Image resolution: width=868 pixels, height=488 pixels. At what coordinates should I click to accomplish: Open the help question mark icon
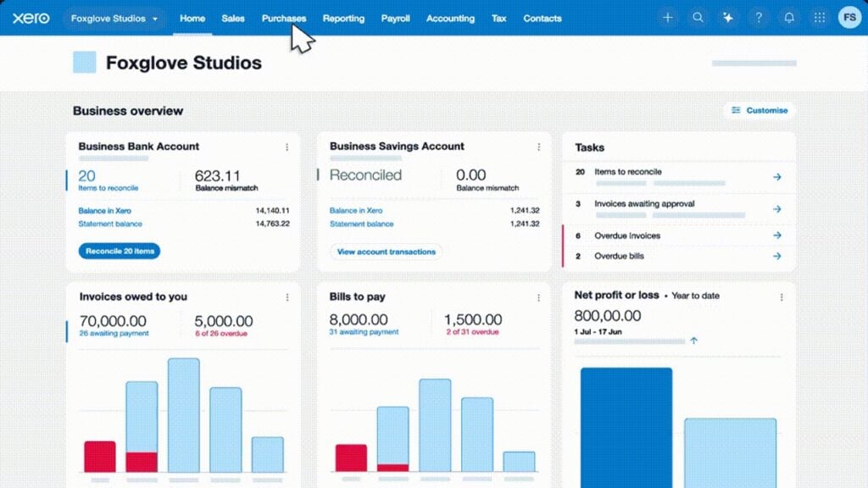pyautogui.click(x=759, y=18)
